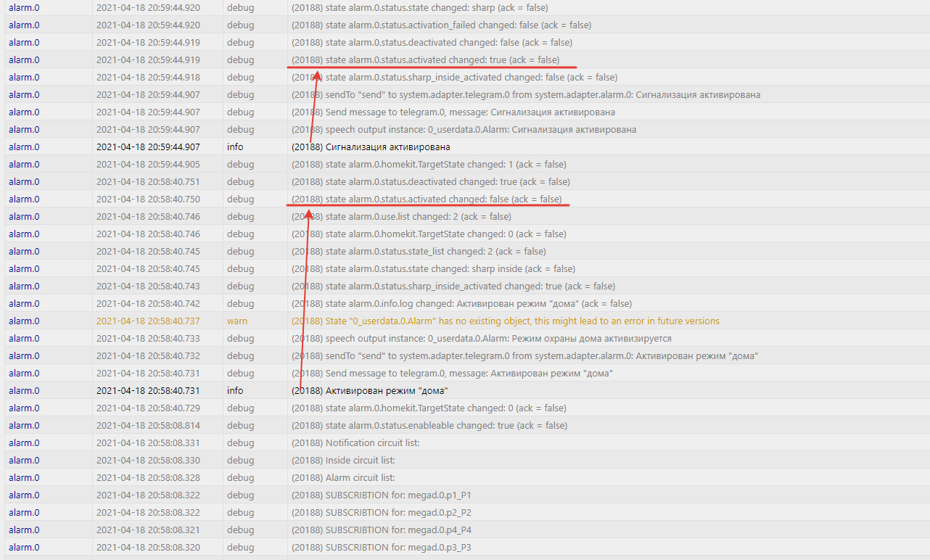Click 'Inside circuit list:' message
Screen dimensions: 930x560
(343, 460)
